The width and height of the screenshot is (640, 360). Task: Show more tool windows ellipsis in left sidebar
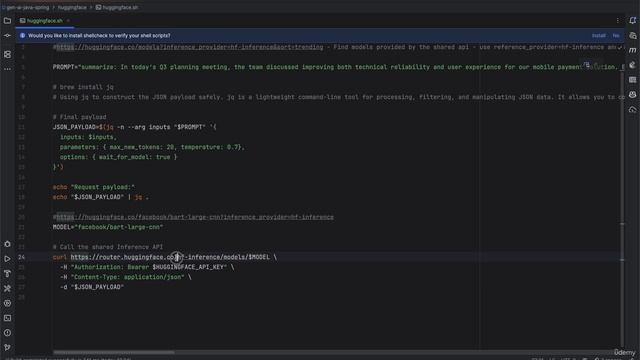click(7, 69)
